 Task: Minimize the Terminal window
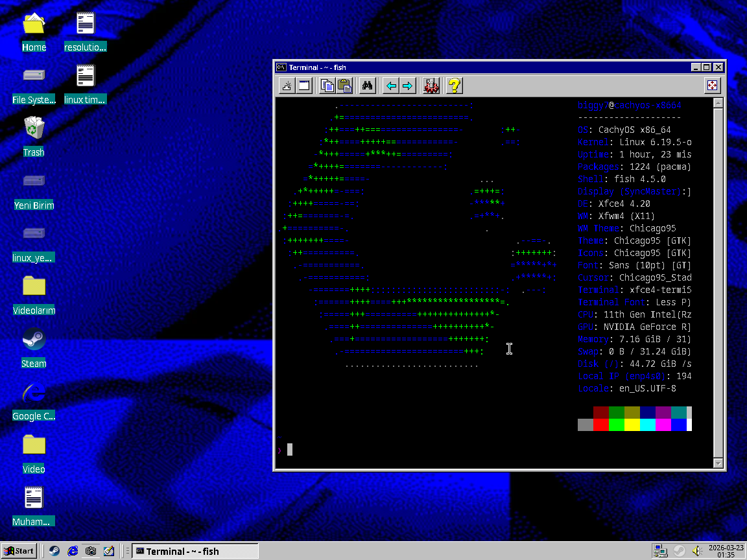pyautogui.click(x=696, y=67)
